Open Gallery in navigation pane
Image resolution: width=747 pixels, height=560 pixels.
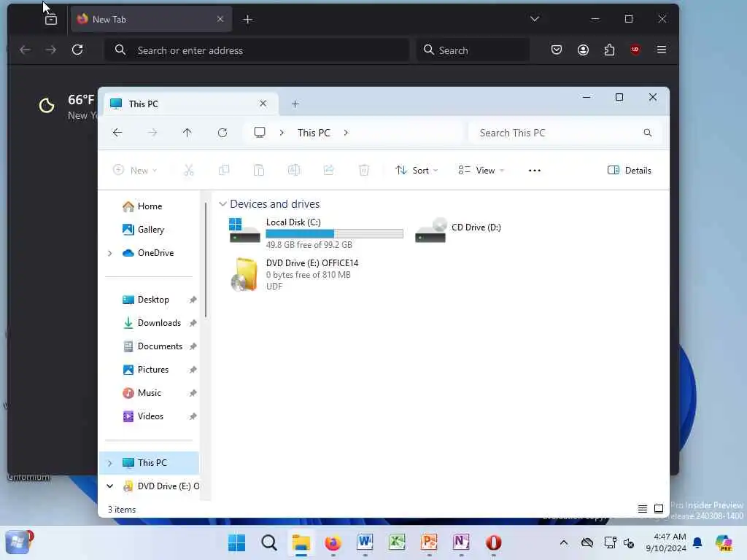(150, 230)
